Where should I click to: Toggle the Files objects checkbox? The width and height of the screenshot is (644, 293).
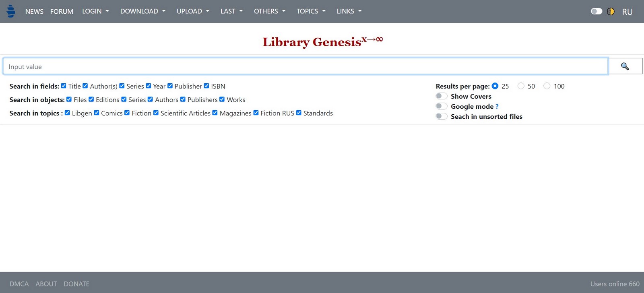click(69, 99)
